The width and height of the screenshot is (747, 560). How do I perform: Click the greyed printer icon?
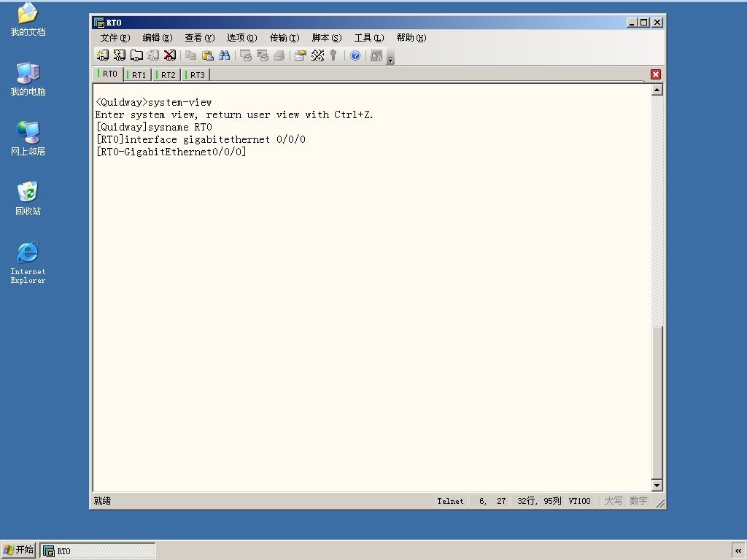(x=279, y=55)
